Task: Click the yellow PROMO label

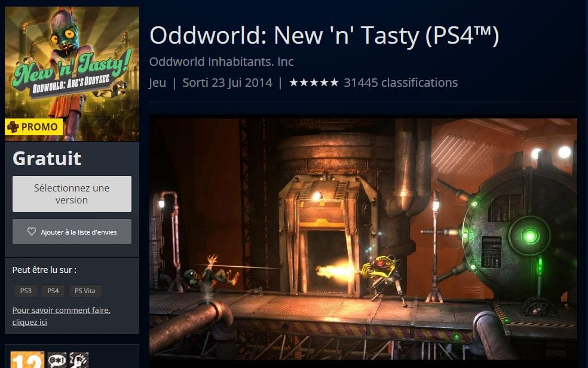Action: click(33, 127)
